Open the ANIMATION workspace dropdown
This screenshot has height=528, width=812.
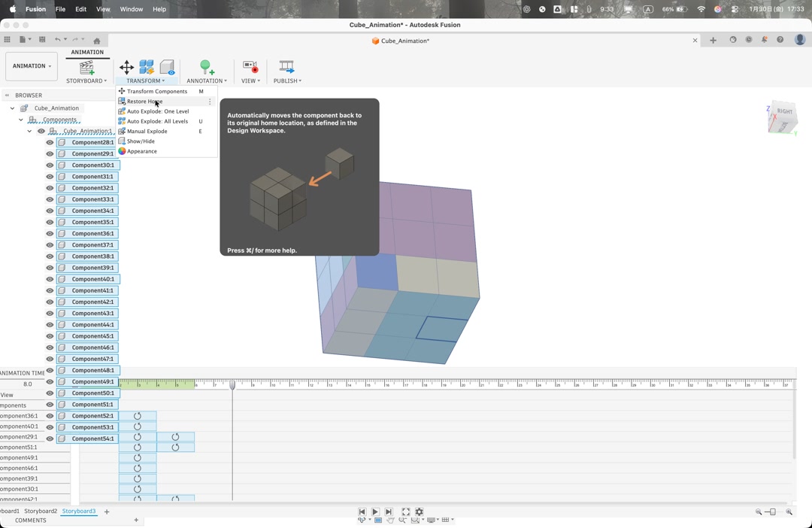31,66
